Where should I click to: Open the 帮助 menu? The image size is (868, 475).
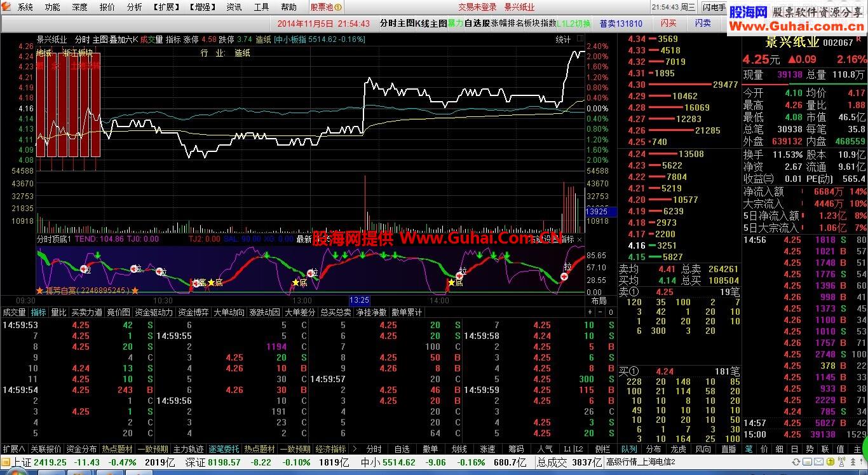(x=288, y=7)
